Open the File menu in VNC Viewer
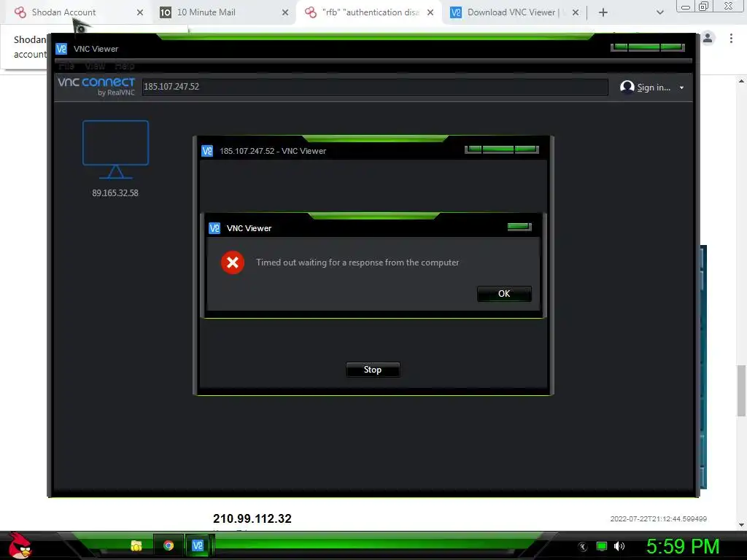The height and width of the screenshot is (560, 747). point(66,66)
